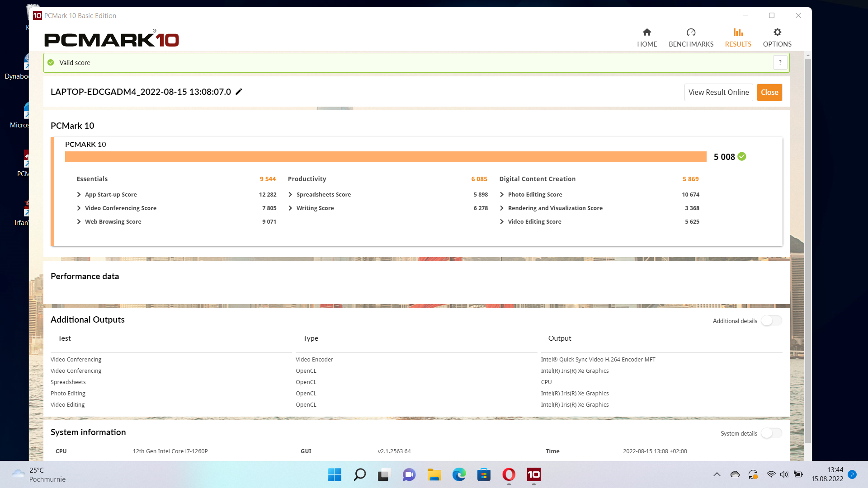Click Digital Content Creation score 5 869
The image size is (868, 488).
(691, 179)
